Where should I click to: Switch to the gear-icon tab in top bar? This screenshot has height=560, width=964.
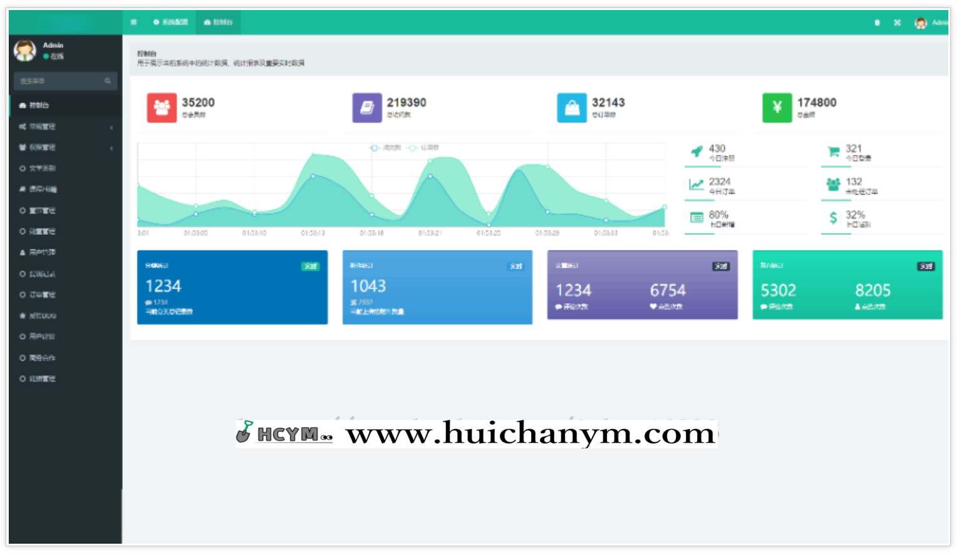coord(170,22)
